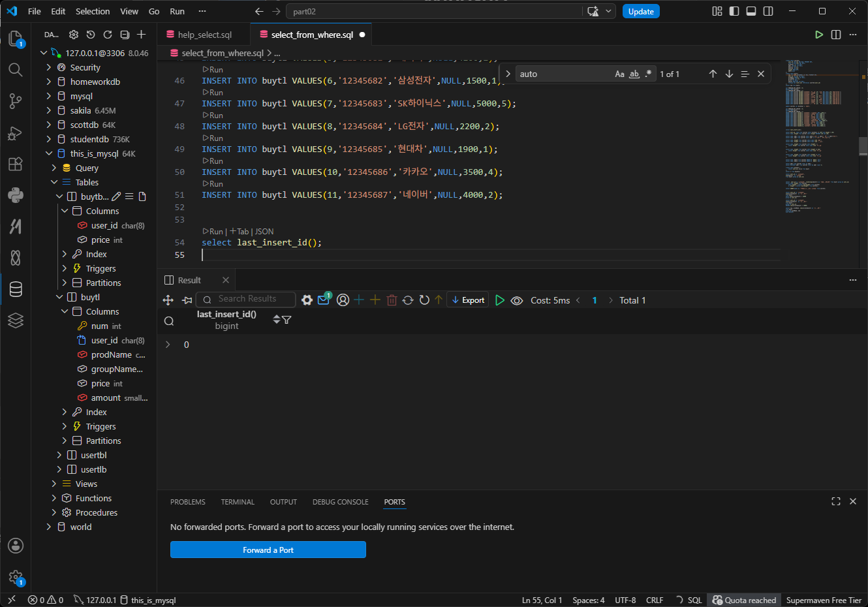This screenshot has height=607, width=868.
Task: Toggle Find in Selection
Action: (x=745, y=74)
